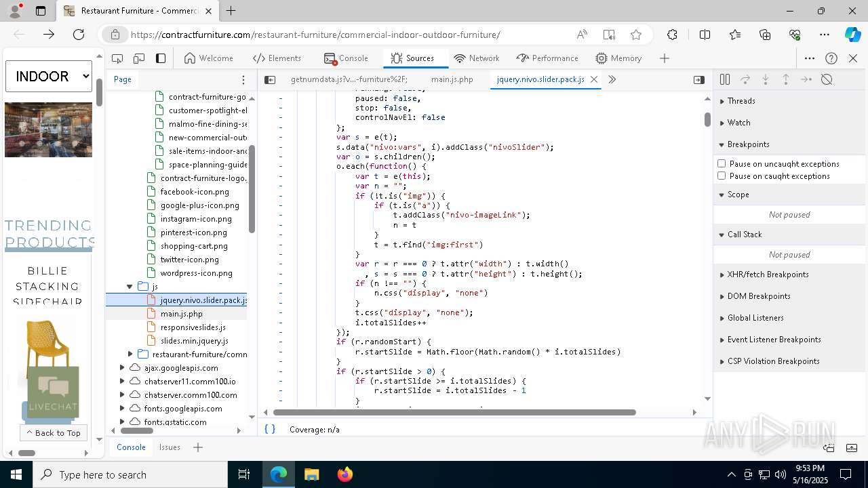868x488 pixels.
Task: Switch to the Elements tab
Action: point(277,58)
